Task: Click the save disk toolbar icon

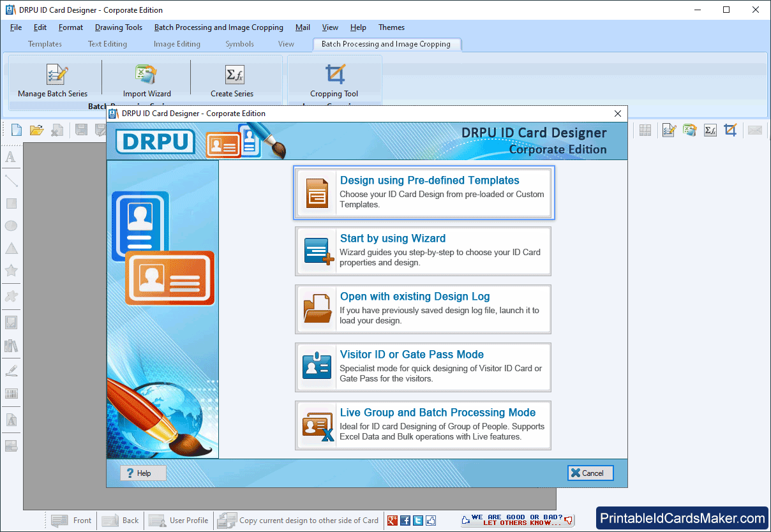Action: pyautogui.click(x=81, y=130)
